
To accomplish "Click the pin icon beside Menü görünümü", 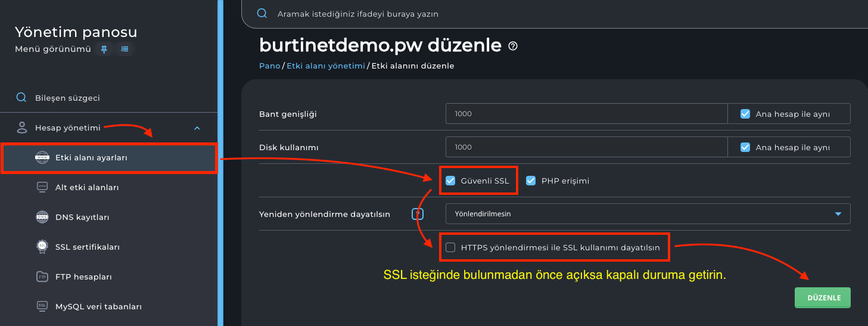I will coord(104,49).
